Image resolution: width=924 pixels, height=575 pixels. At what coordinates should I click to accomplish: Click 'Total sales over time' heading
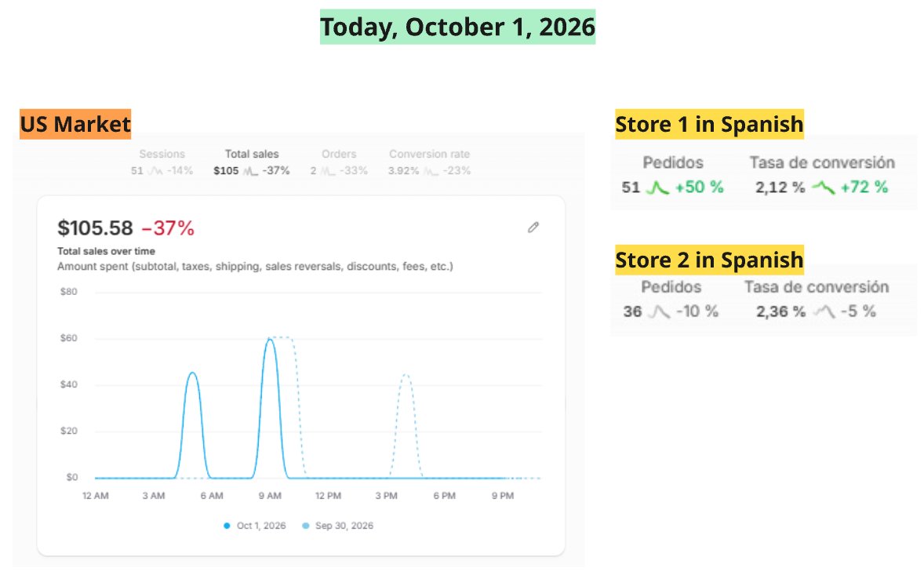point(106,251)
